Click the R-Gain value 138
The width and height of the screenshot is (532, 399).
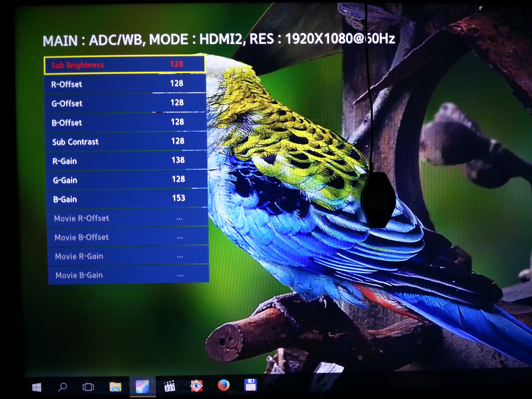click(178, 160)
